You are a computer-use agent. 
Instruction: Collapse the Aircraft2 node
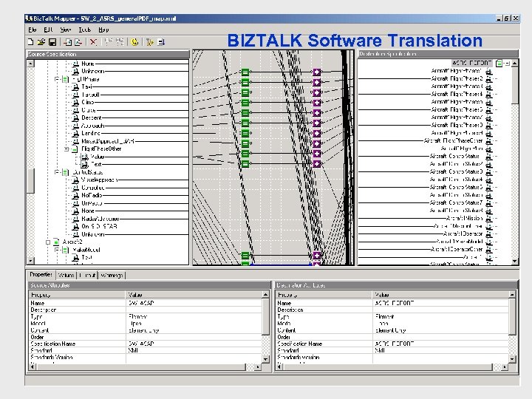(48, 242)
